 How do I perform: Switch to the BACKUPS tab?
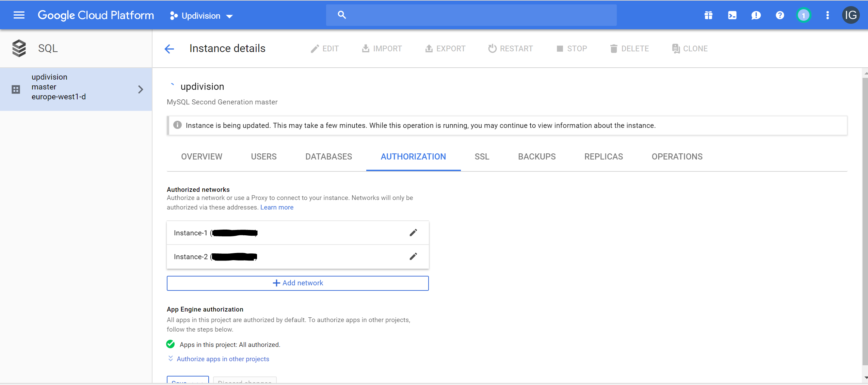536,156
